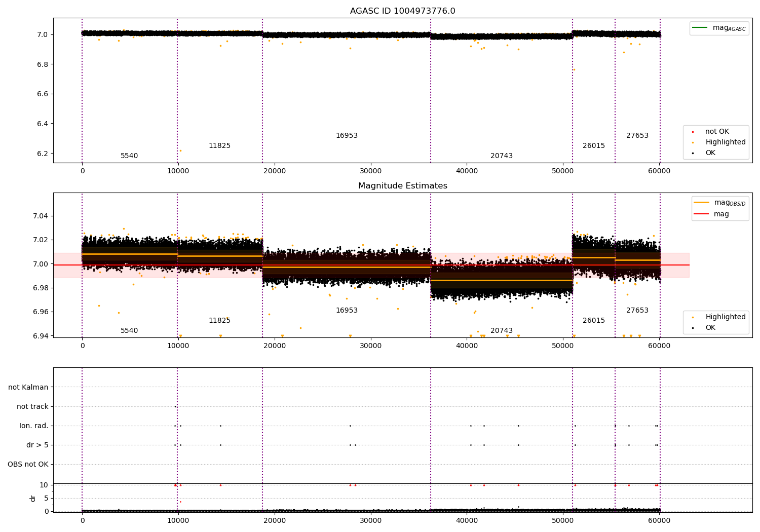Click the 'OBS not OK' row label

[28, 465]
